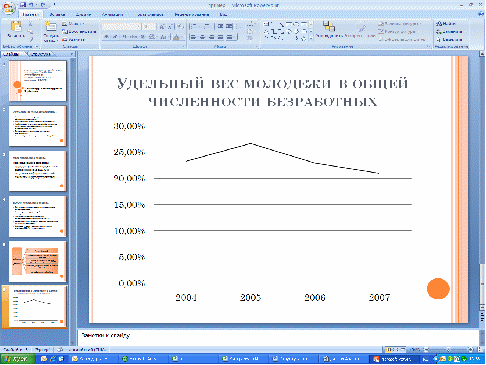Click the notes text field below slide
Viewport: 486px width, 365px height.
(278, 338)
